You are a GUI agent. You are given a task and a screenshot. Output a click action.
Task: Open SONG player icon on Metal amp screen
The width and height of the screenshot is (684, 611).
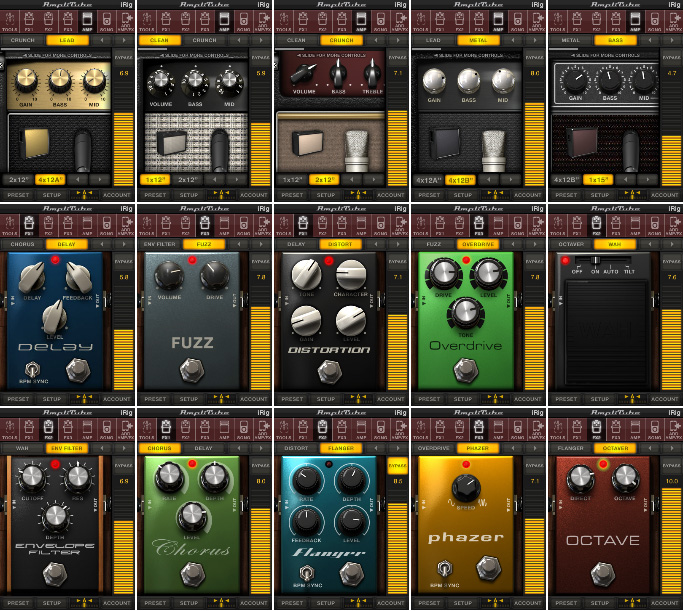pos(517,21)
